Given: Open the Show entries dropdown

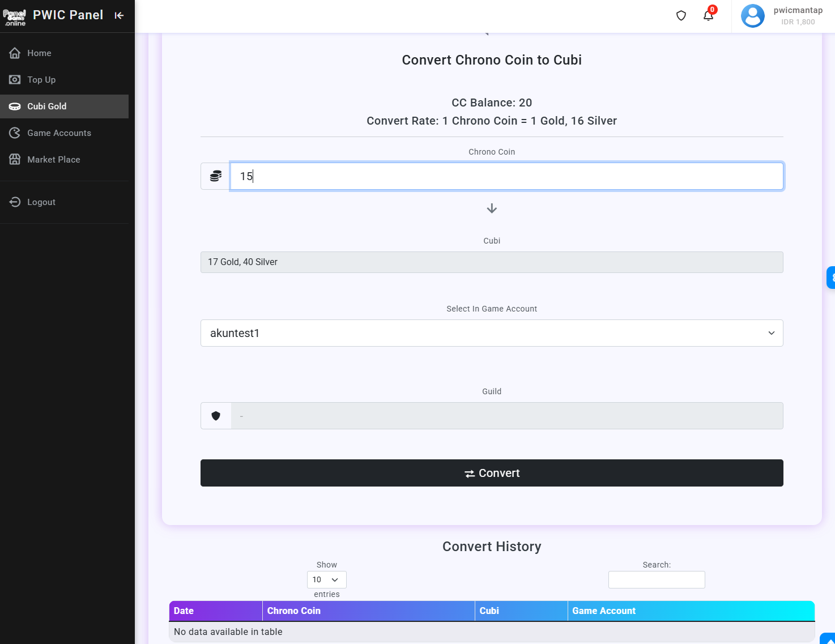Looking at the screenshot, I should pyautogui.click(x=326, y=579).
